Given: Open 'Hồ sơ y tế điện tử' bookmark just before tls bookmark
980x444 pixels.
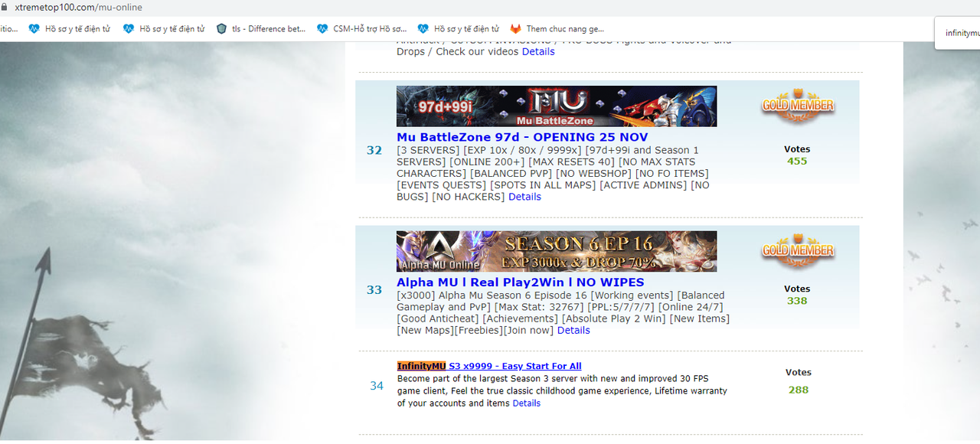Looking at the screenshot, I should click(164, 29).
